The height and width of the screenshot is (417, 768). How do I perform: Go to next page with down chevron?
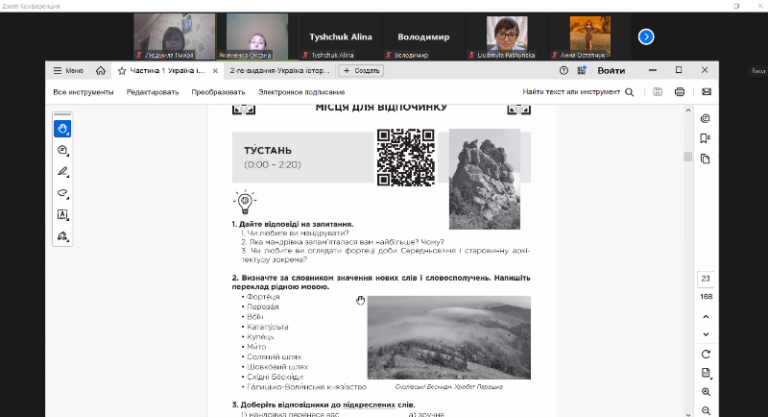point(706,334)
